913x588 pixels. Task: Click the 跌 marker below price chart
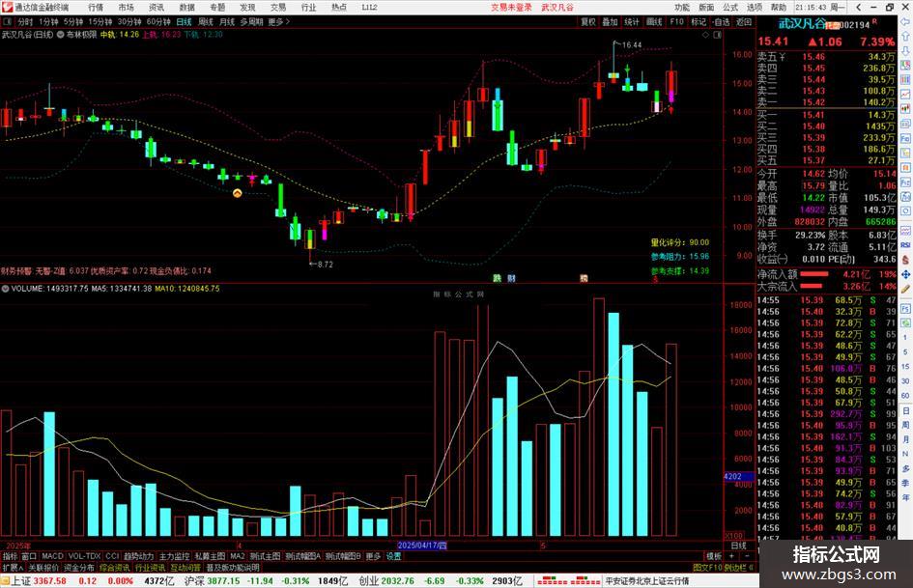point(497,278)
